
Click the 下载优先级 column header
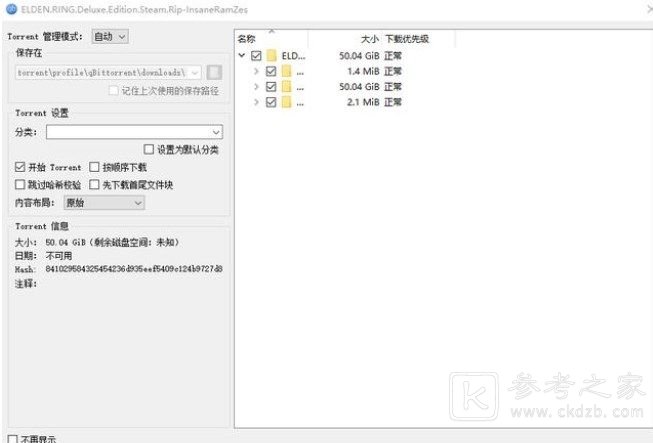coord(407,39)
